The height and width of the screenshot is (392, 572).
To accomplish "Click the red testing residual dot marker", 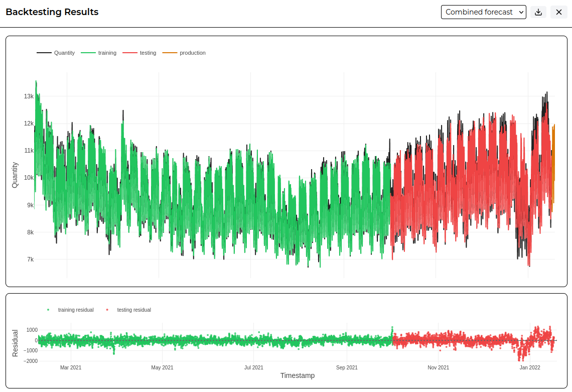I will pos(107,310).
